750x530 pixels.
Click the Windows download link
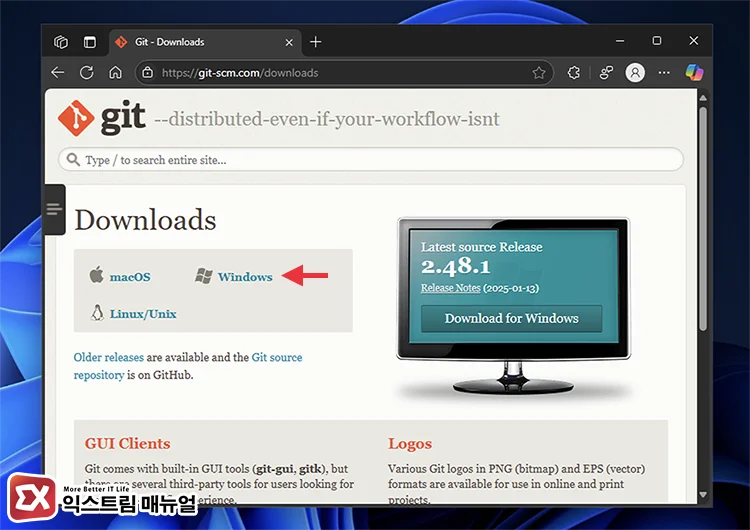245,277
